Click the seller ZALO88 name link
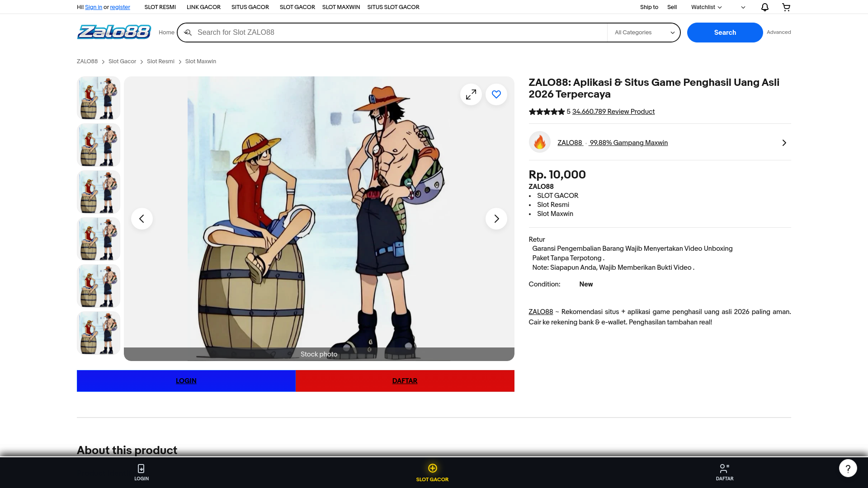Screen dimensions: 868x488 pyautogui.click(x=570, y=143)
